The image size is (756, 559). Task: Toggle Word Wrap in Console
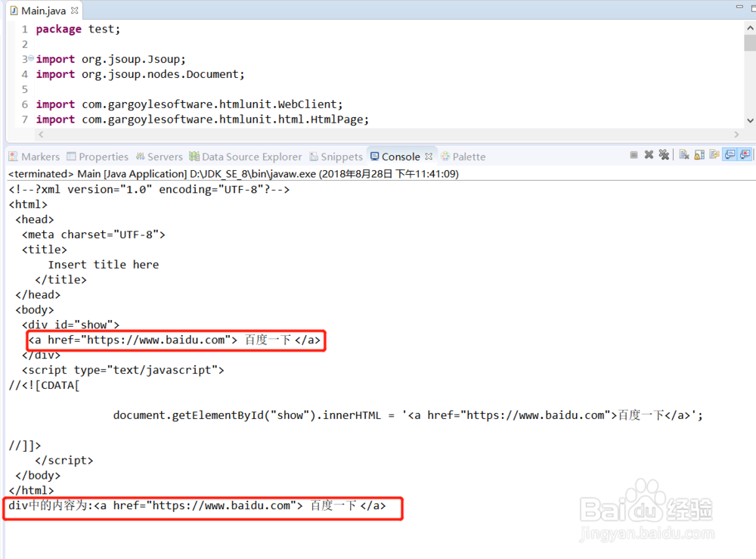pos(714,155)
